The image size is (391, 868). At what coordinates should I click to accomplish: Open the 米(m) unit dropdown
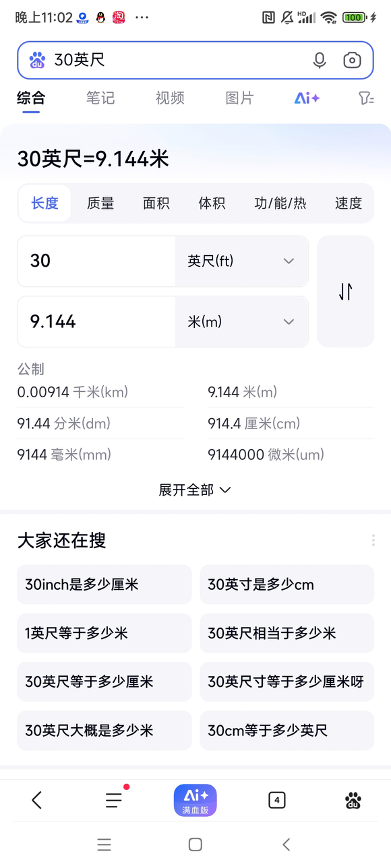[x=243, y=321]
